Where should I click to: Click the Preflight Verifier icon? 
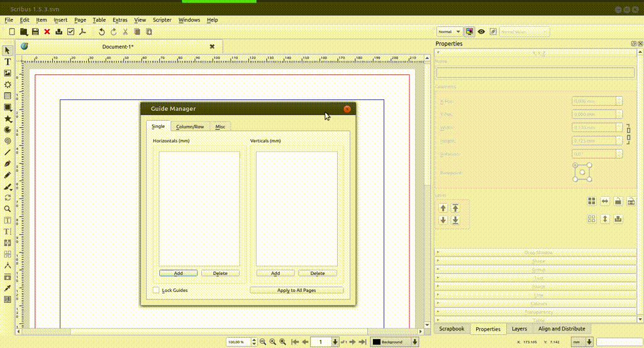[x=70, y=31]
